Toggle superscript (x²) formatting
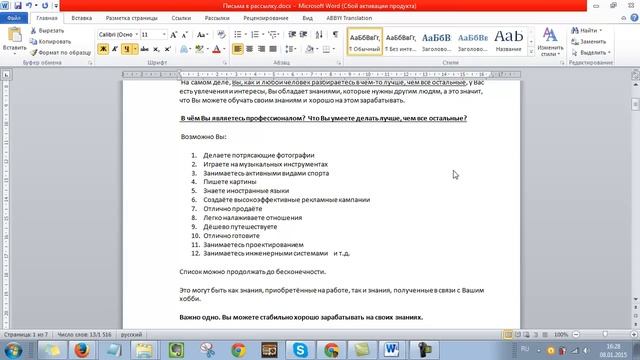 (x=167, y=49)
